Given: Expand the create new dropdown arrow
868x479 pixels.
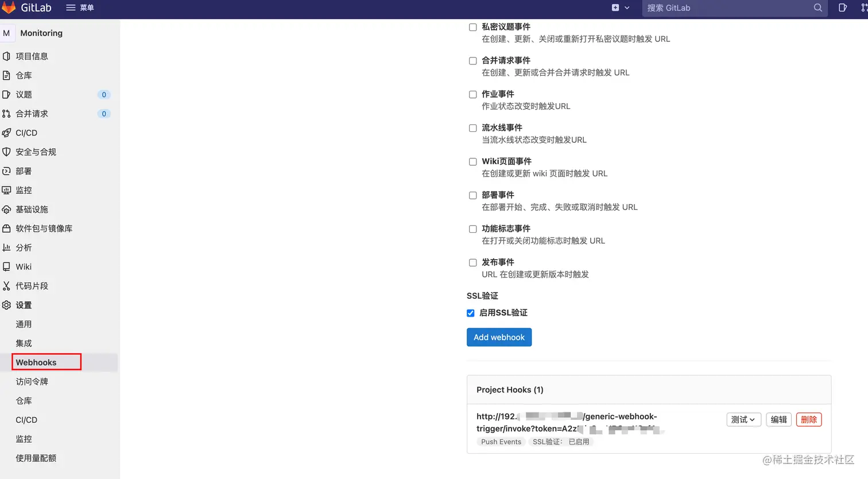Looking at the screenshot, I should (627, 8).
